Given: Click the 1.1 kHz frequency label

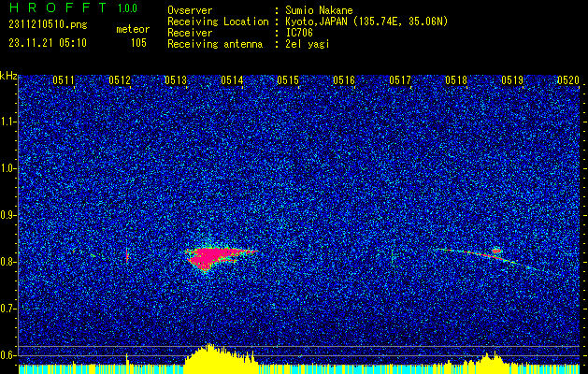Looking at the screenshot, I should click(7, 122).
